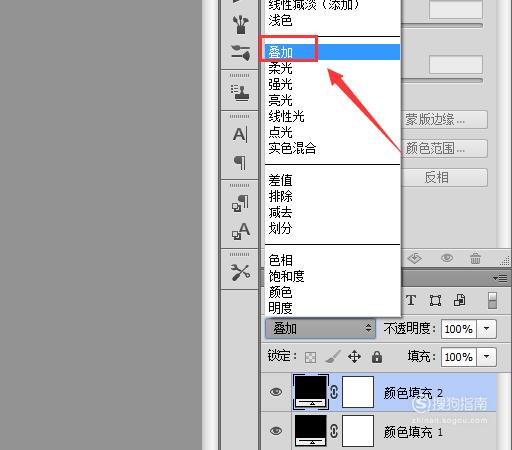512x450 pixels.
Task: Open the 填充 slider arrow
Action: click(486, 357)
